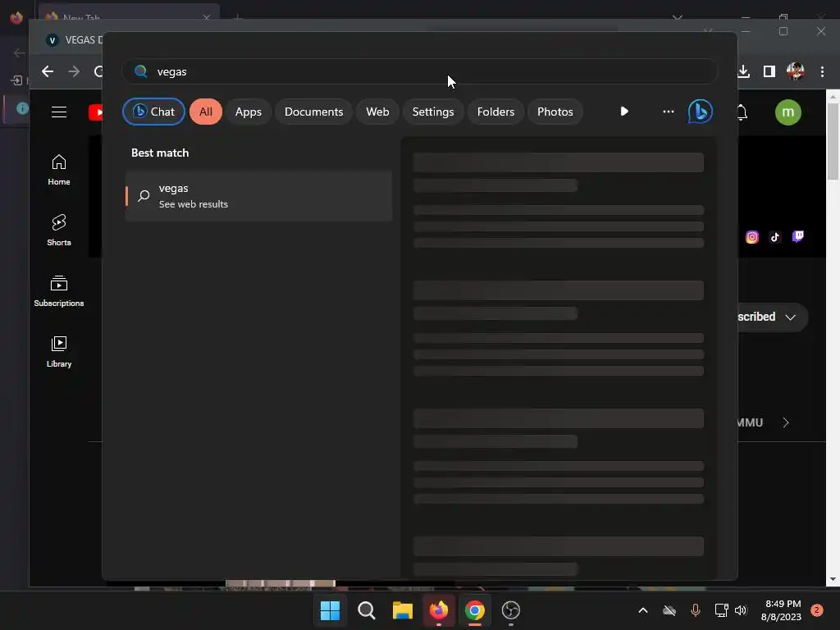Toggle YouTube hamburger guide menu
The height and width of the screenshot is (630, 840).
pos(59,112)
